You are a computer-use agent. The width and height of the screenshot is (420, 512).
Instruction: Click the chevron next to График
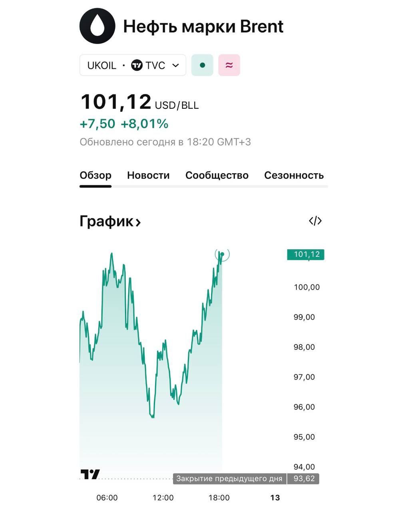pyautogui.click(x=138, y=222)
